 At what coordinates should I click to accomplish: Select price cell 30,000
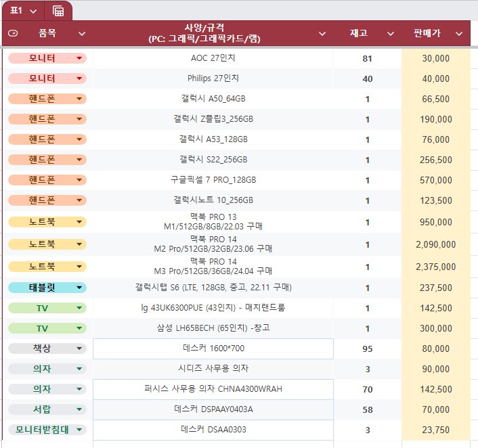click(x=436, y=58)
